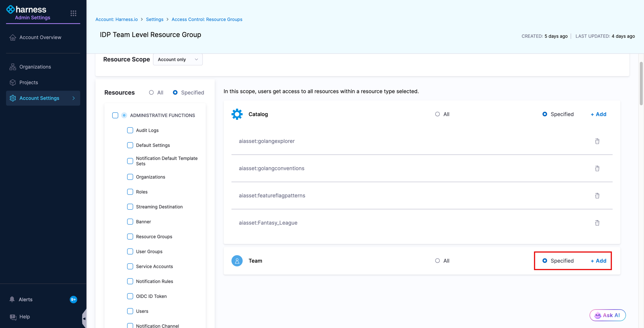This screenshot has height=328, width=644.
Task: Select the Specified radio for Resources
Action: click(175, 93)
